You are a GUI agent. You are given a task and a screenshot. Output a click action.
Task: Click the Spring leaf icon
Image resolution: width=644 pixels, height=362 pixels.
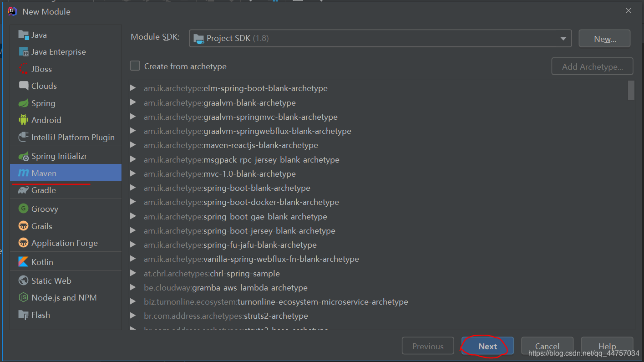[x=23, y=103]
